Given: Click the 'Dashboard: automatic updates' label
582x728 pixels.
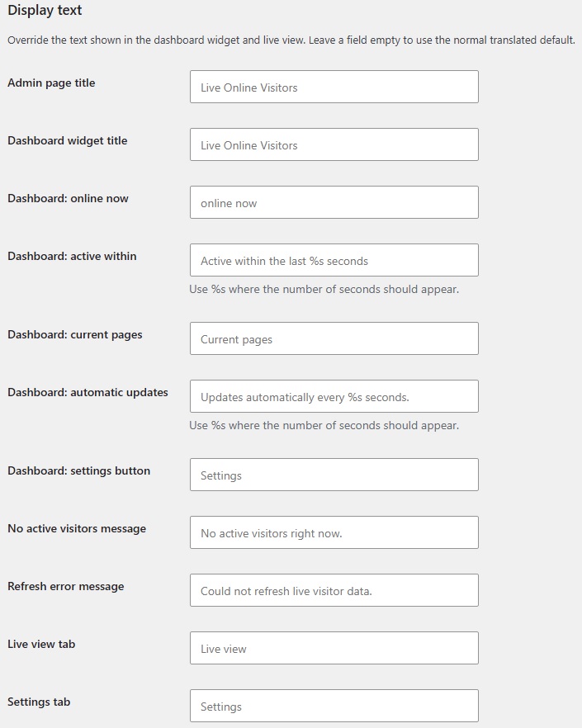Looking at the screenshot, I should 88,392.
